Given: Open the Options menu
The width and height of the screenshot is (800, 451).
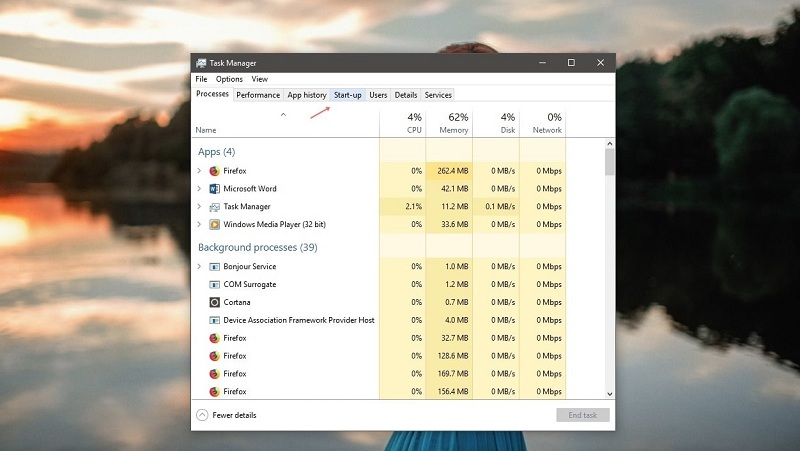Looking at the screenshot, I should point(229,79).
